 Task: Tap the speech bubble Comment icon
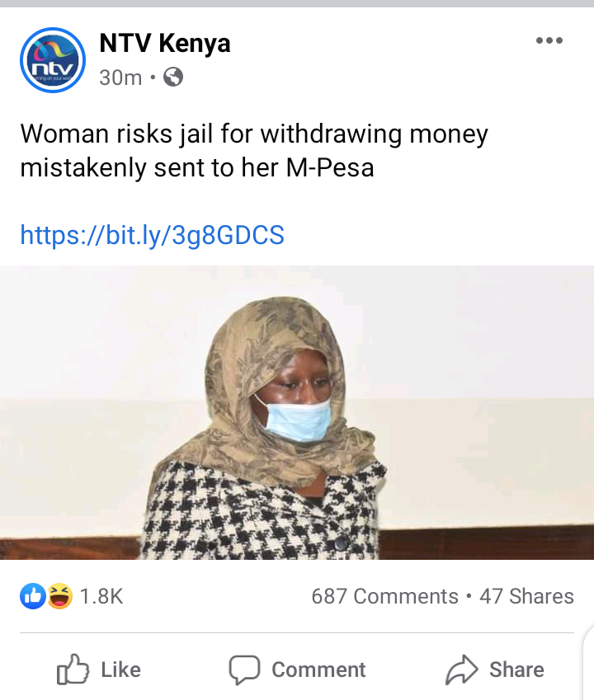point(244,669)
